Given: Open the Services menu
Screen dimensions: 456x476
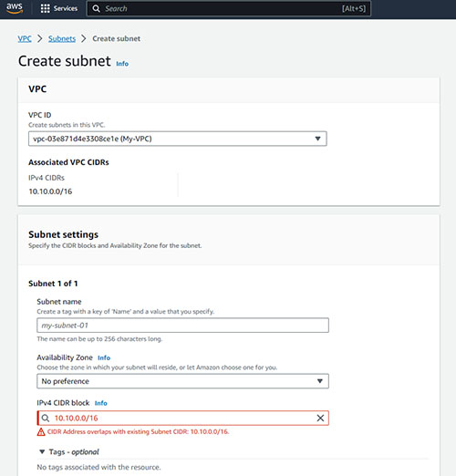Looking at the screenshot, I should pos(59,8).
